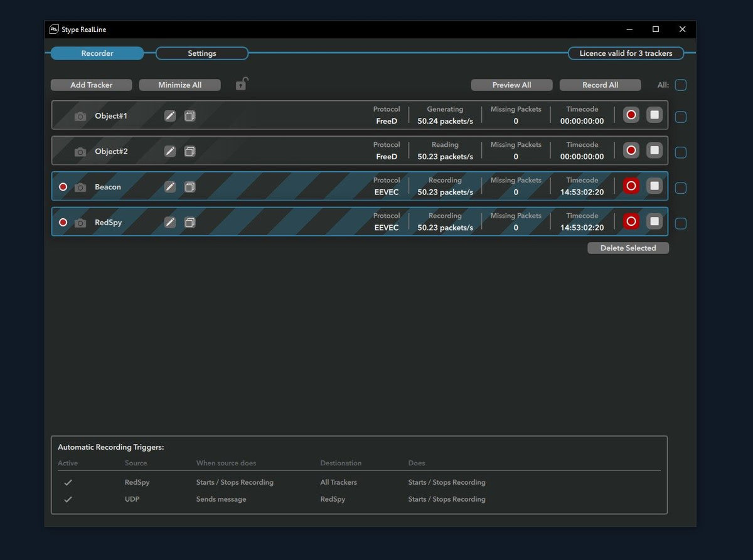Screen dimensions: 753x560
Task: Select the Object#2 row checkbox
Action: tap(681, 152)
